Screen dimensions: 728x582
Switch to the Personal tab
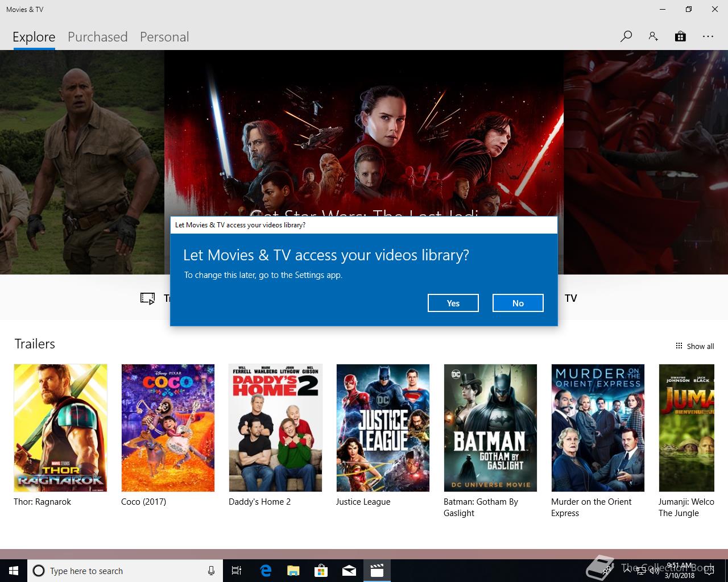164,37
